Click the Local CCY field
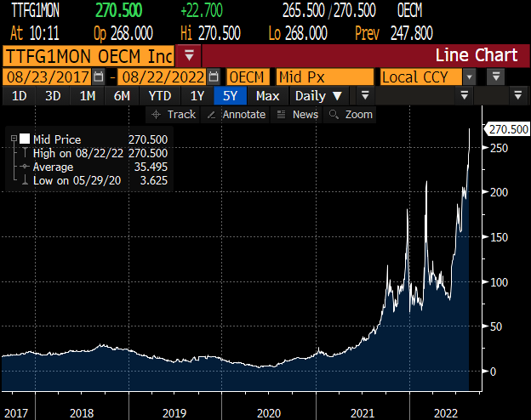Viewport: 531px width, 420px height. 421,77
